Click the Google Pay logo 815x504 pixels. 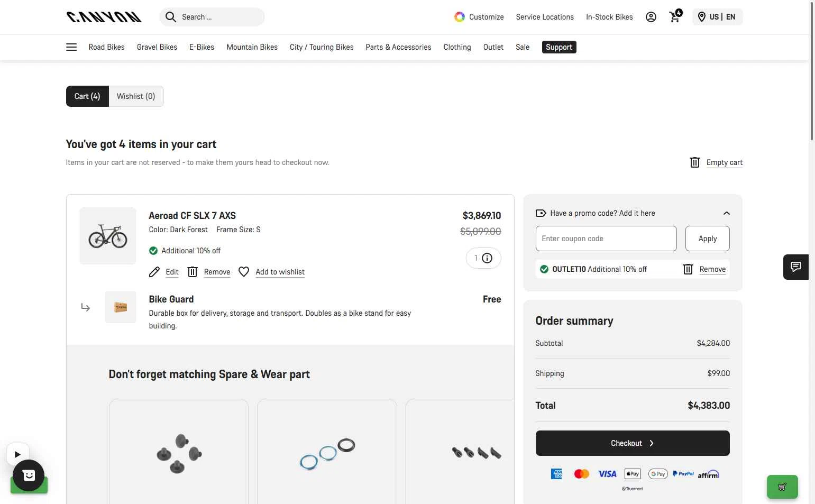[658, 474]
